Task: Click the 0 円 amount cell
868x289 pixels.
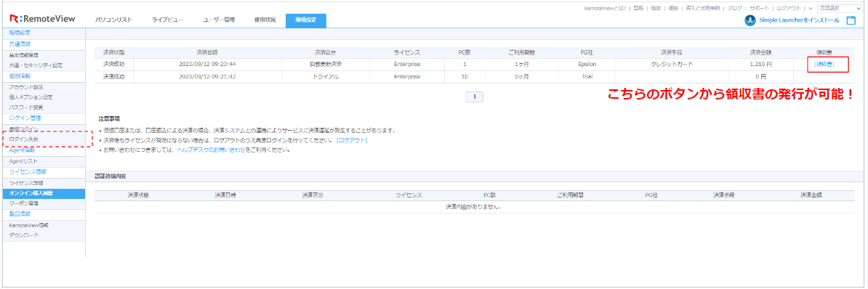Action: tap(760, 76)
